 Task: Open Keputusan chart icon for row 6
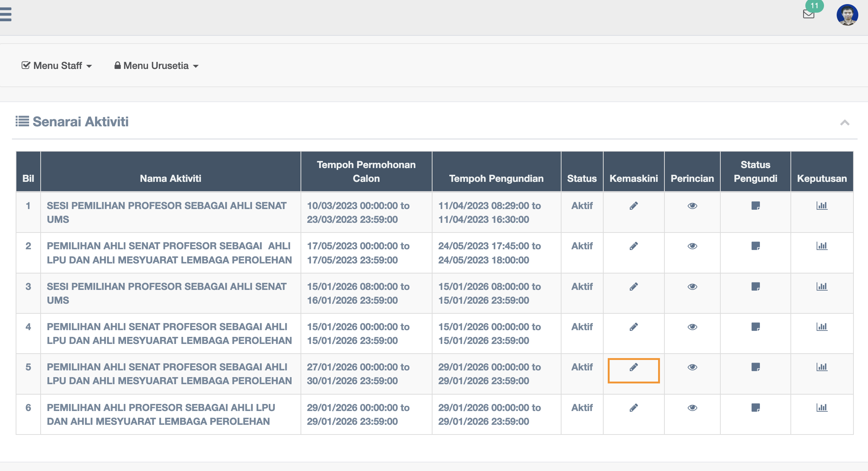(x=822, y=408)
